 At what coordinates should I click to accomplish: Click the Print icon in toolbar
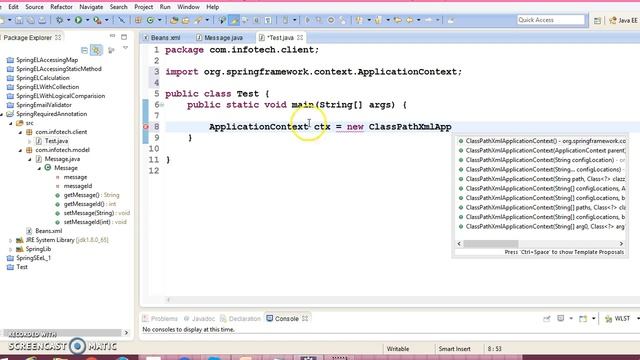pos(42,20)
